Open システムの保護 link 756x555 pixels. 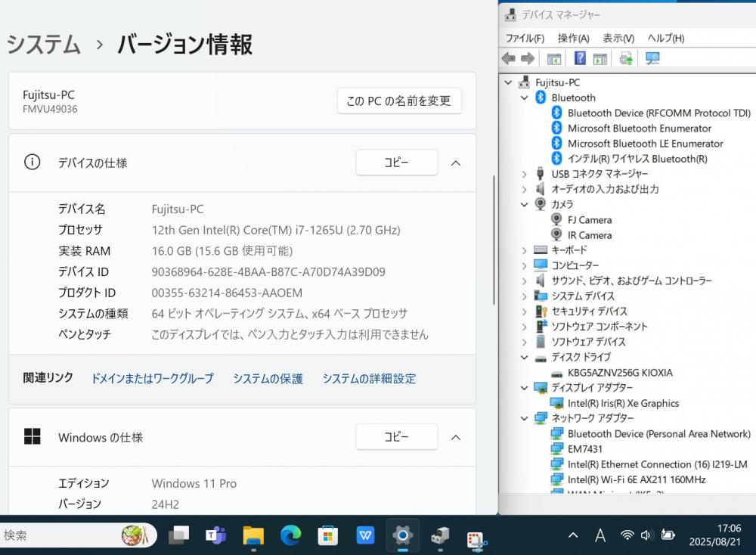click(268, 379)
